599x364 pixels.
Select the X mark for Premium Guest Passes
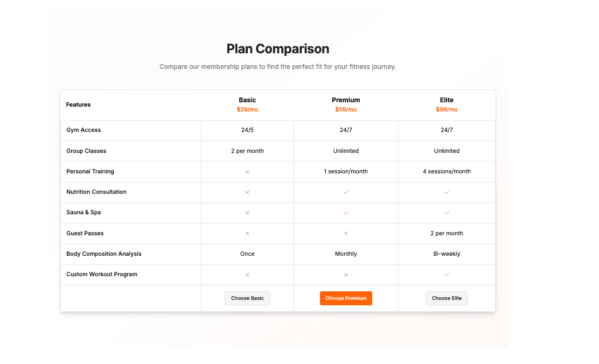click(x=346, y=233)
